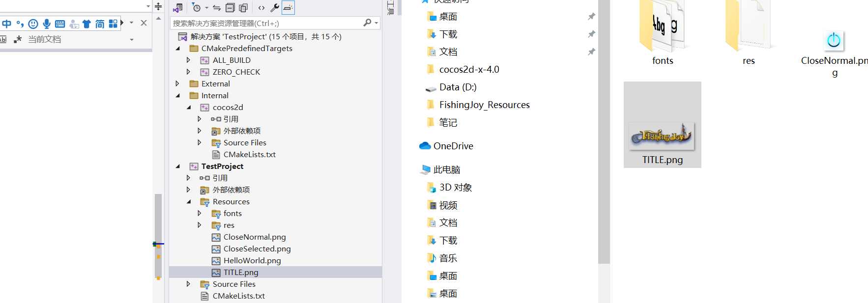Click the Collapse All icon in Solution Explorer
The width and height of the screenshot is (868, 303).
point(230,7)
